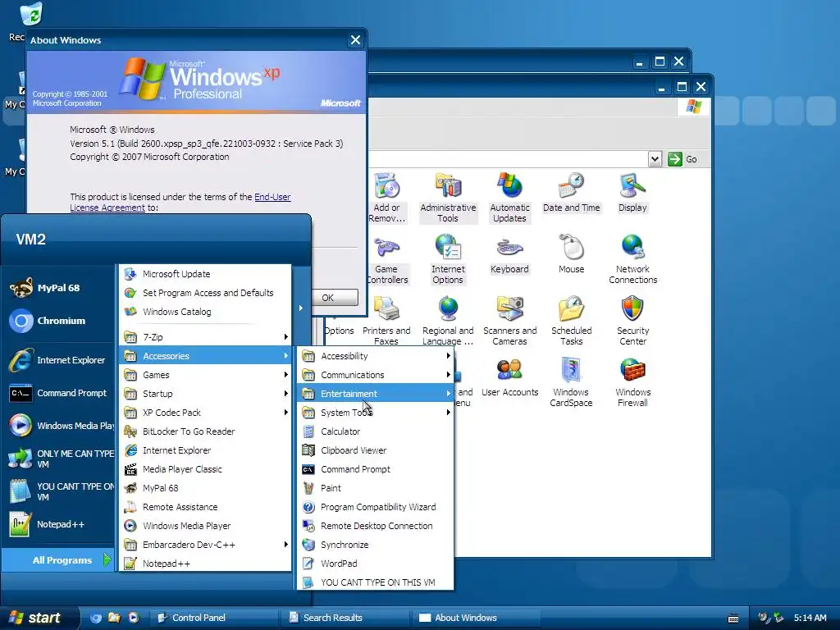Open Network Connections icon
Image resolution: width=840 pixels, height=630 pixels.
click(x=632, y=258)
